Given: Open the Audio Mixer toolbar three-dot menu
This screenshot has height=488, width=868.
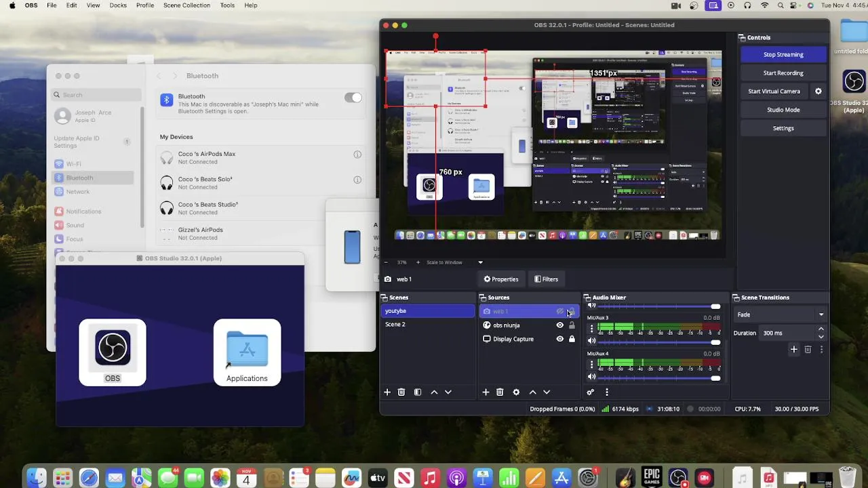Looking at the screenshot, I should tap(607, 392).
